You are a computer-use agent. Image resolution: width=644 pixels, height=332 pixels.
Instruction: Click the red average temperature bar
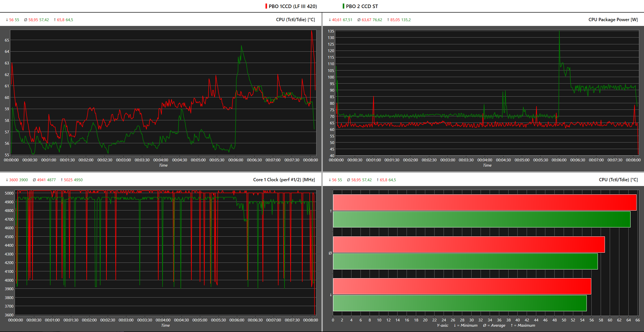pyautogui.click(x=469, y=245)
